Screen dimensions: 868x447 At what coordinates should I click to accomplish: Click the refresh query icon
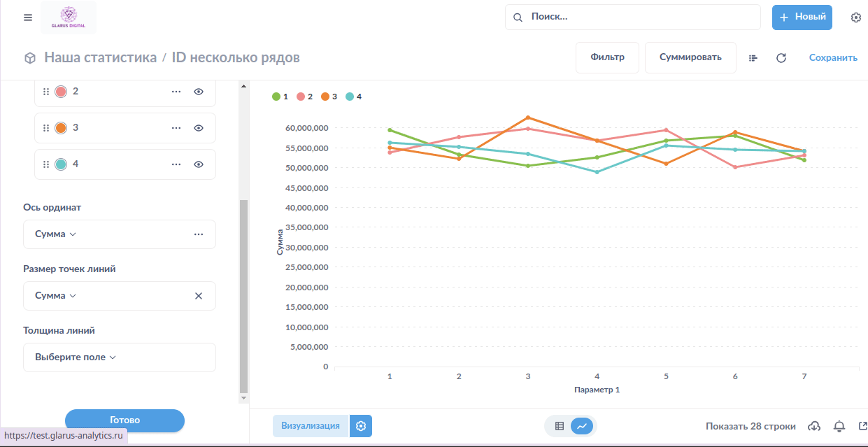[781, 58]
